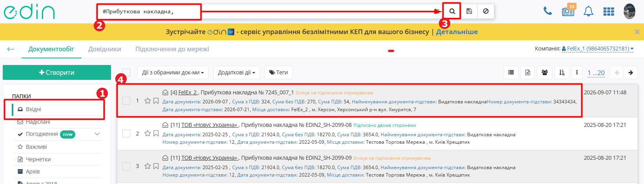The image size is (644, 184).
Task: Open sender link FelEx_2 in row 1
Action: tap(188, 92)
